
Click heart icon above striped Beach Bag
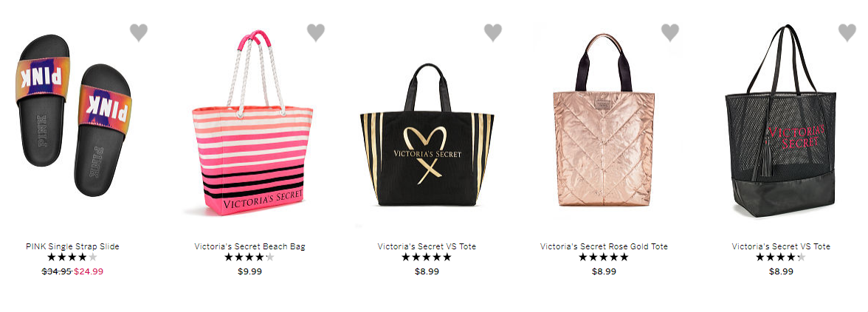coord(316,32)
